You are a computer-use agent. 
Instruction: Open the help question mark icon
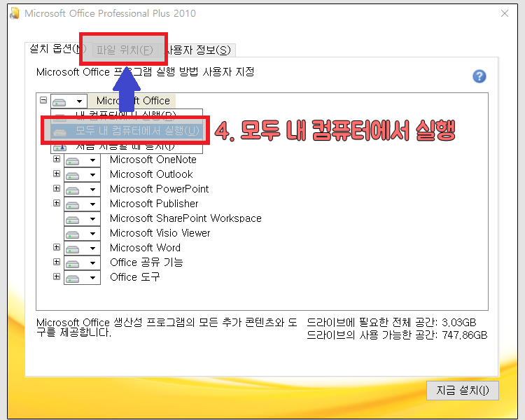tap(479, 76)
